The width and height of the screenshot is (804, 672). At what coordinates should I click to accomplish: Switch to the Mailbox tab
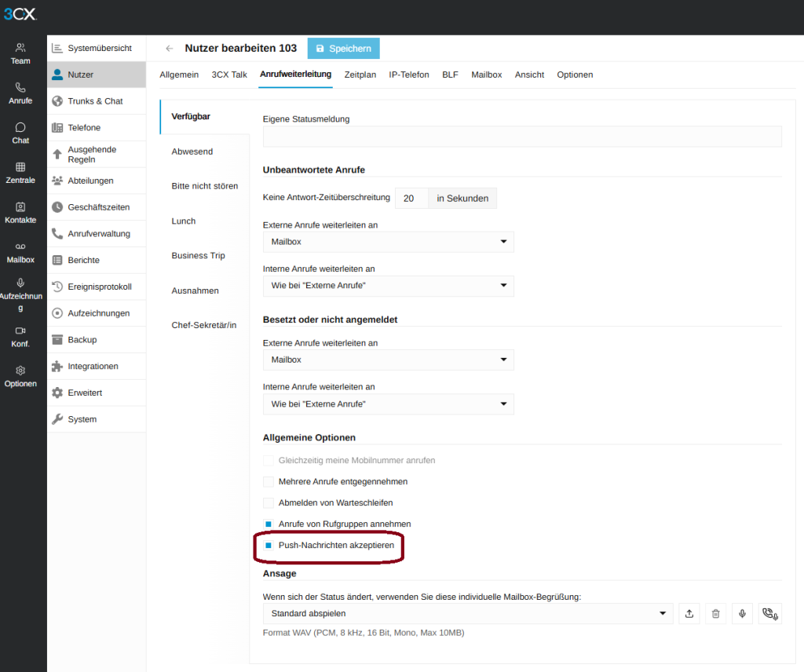coord(487,75)
